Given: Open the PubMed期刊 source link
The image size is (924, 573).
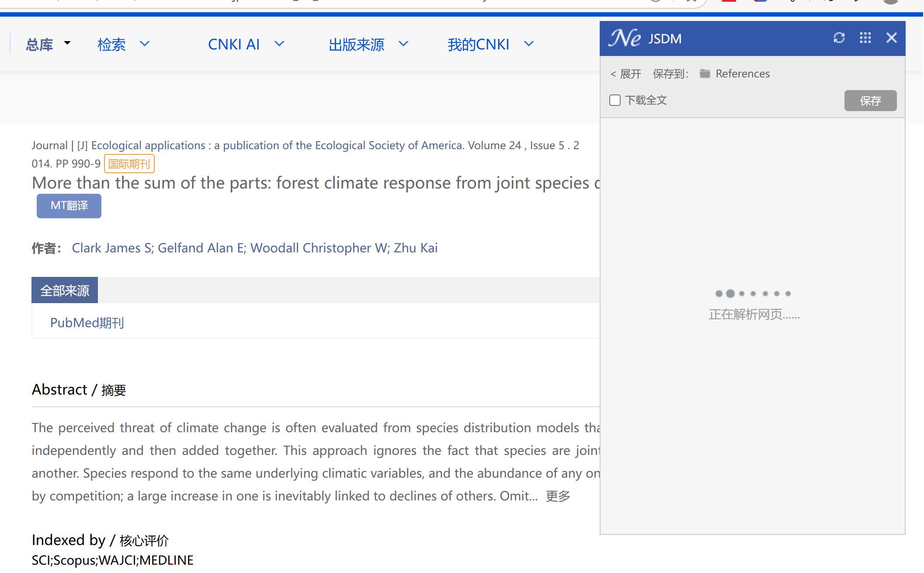Looking at the screenshot, I should coord(87,323).
